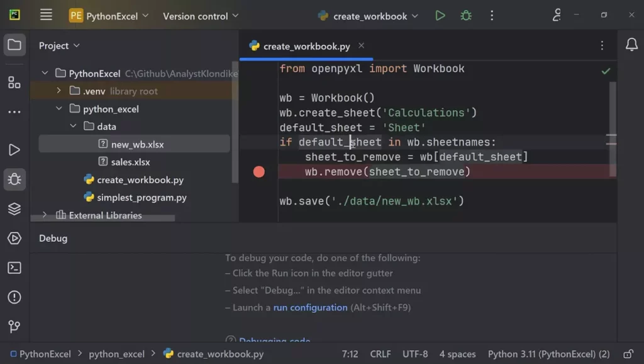Select the Debug panel tab
The width and height of the screenshot is (644, 364).
pyautogui.click(x=53, y=238)
